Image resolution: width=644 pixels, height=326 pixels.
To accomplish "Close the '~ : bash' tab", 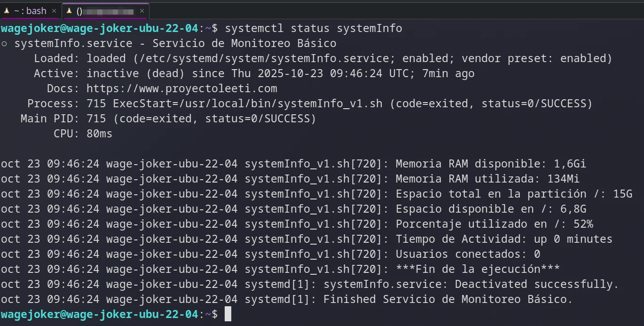I will coord(54,10).
